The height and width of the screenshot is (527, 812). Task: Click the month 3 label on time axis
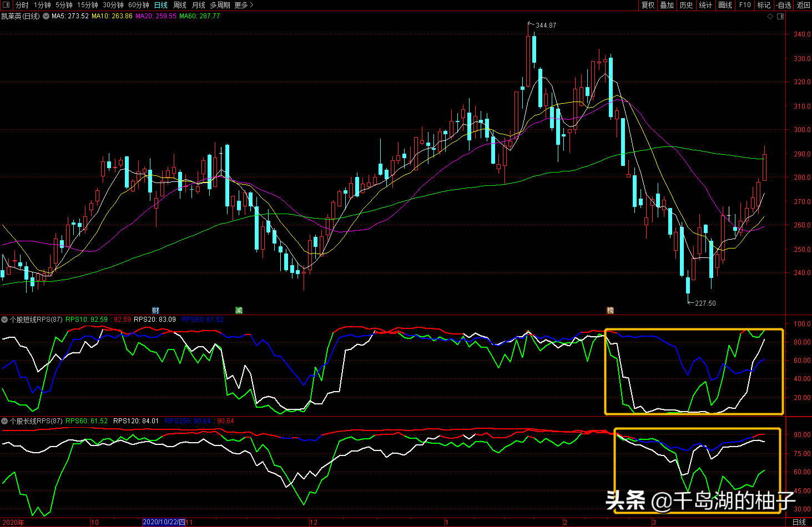[x=654, y=522]
